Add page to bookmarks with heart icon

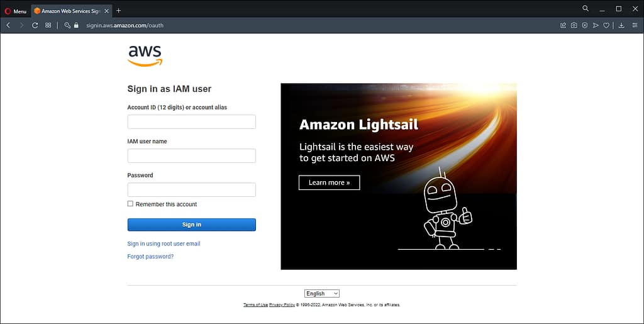(x=606, y=25)
